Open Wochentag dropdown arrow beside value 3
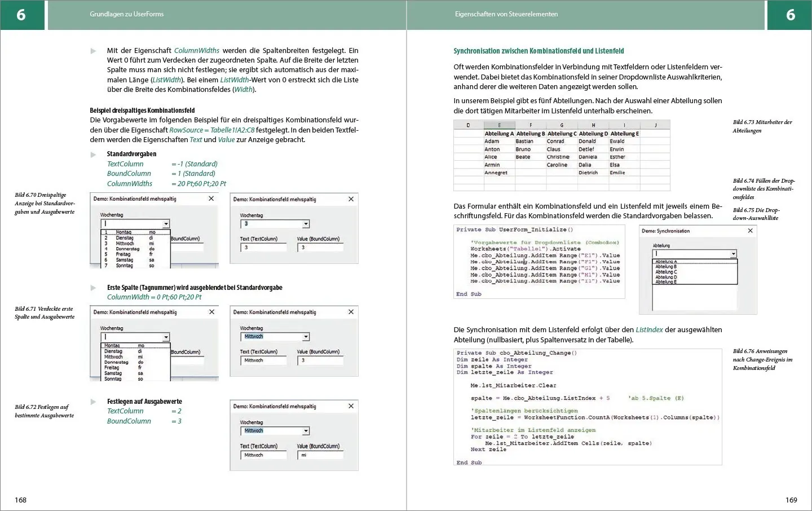812x511 pixels. [x=306, y=224]
